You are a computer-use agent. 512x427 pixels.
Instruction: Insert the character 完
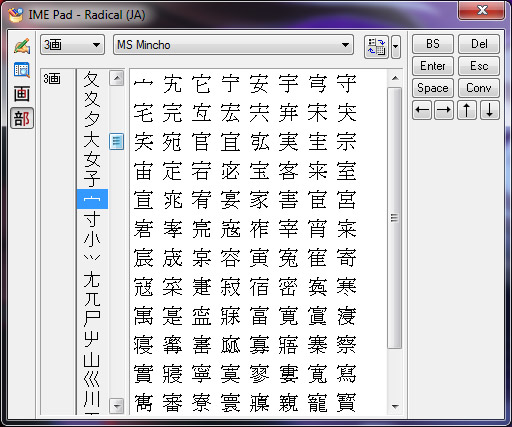[x=172, y=113]
